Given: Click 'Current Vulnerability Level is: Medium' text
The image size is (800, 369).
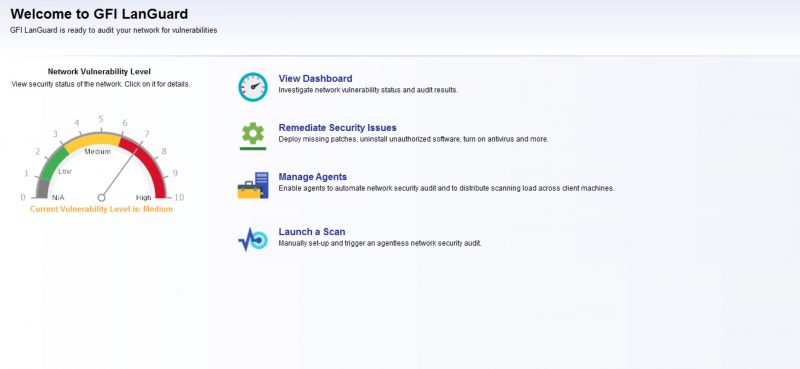Looking at the screenshot, I should 102,209.
